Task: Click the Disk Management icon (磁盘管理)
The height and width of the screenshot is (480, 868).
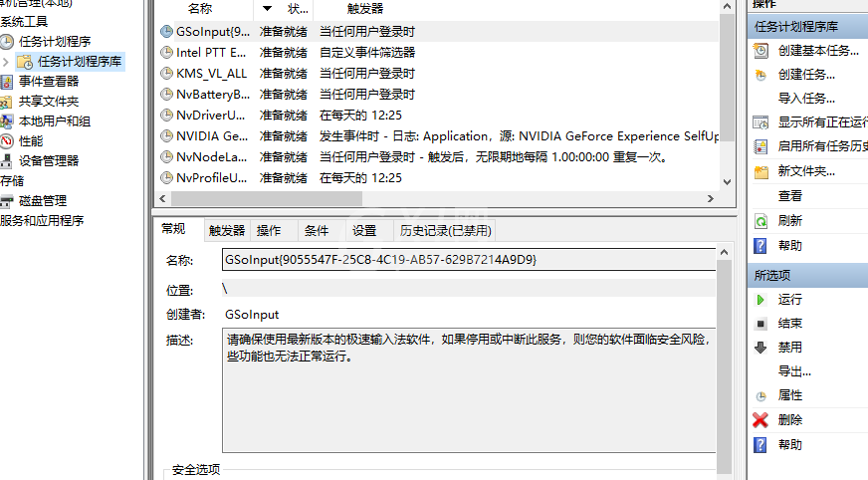Action: click(7, 201)
